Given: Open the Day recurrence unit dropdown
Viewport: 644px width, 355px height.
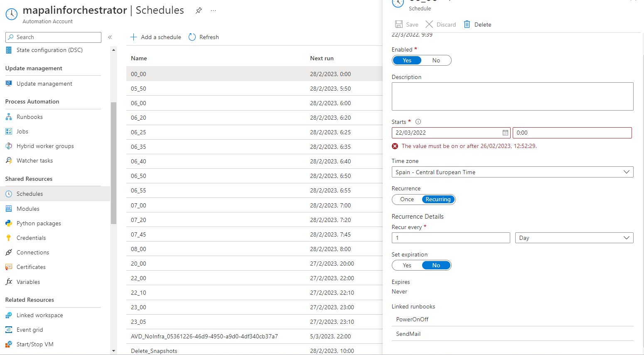Looking at the screenshot, I should [x=626, y=238].
